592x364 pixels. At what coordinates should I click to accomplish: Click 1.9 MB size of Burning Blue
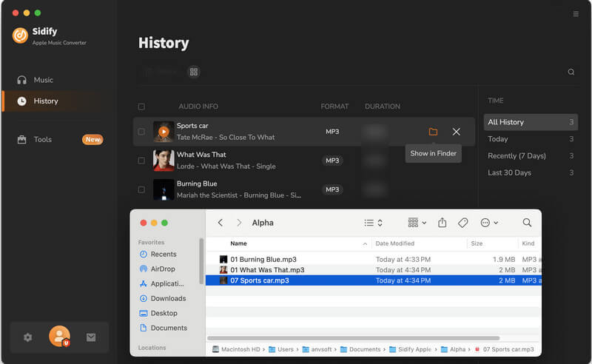[504, 260]
